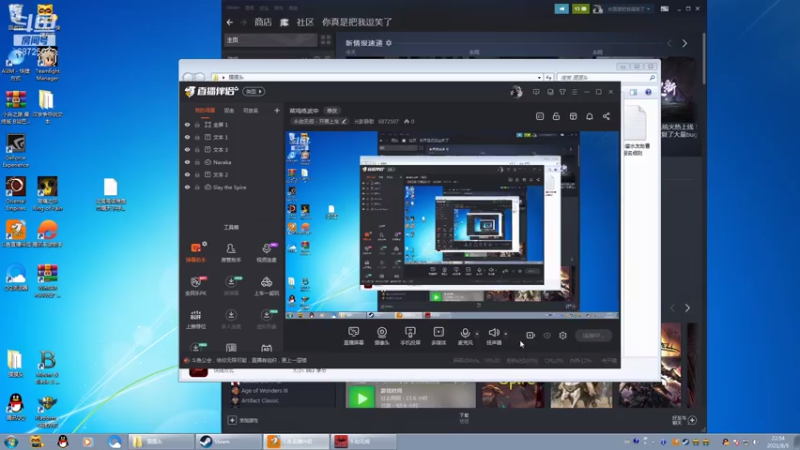800x450 pixels.
Task: Open the 房管助手 tool
Action: click(231, 253)
